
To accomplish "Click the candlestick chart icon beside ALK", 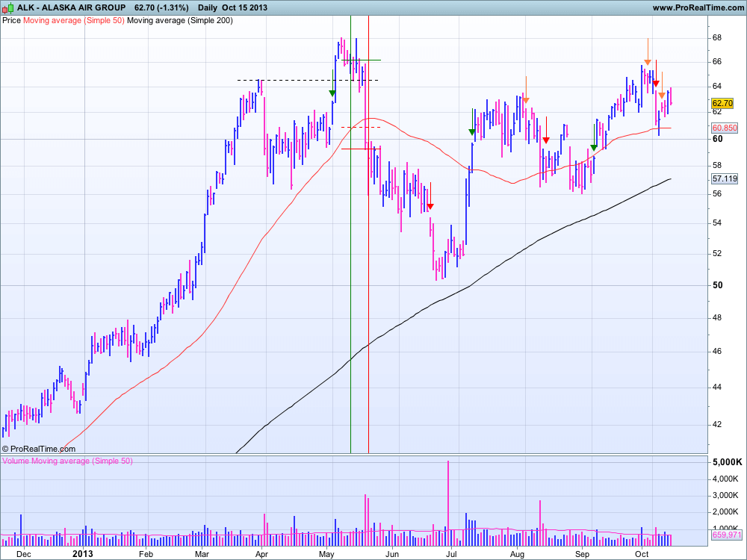I will coord(8,7).
